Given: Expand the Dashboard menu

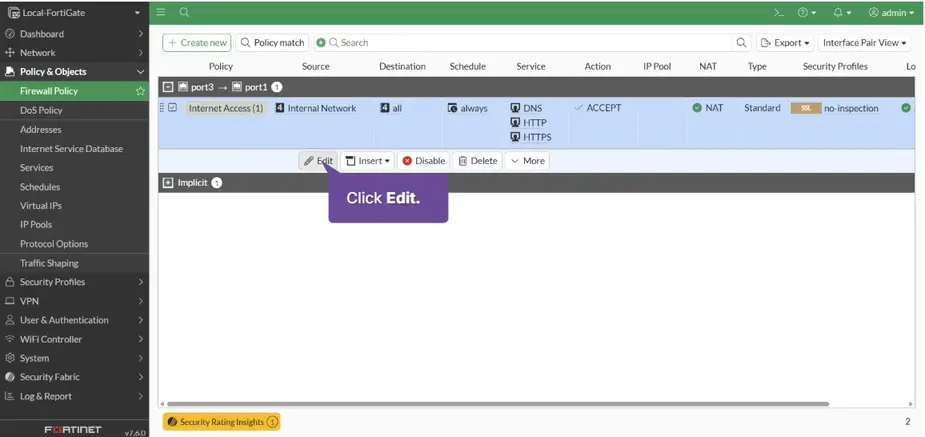Looking at the screenshot, I should coord(74,34).
